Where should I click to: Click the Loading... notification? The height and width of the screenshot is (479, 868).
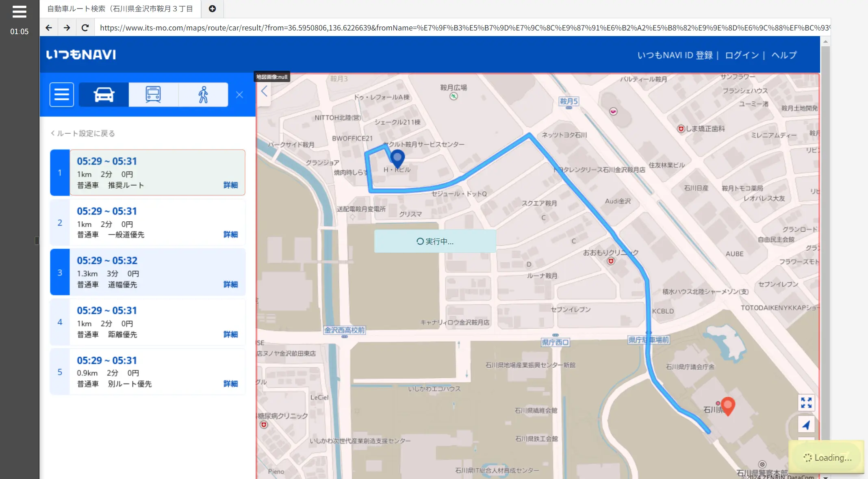(826, 457)
